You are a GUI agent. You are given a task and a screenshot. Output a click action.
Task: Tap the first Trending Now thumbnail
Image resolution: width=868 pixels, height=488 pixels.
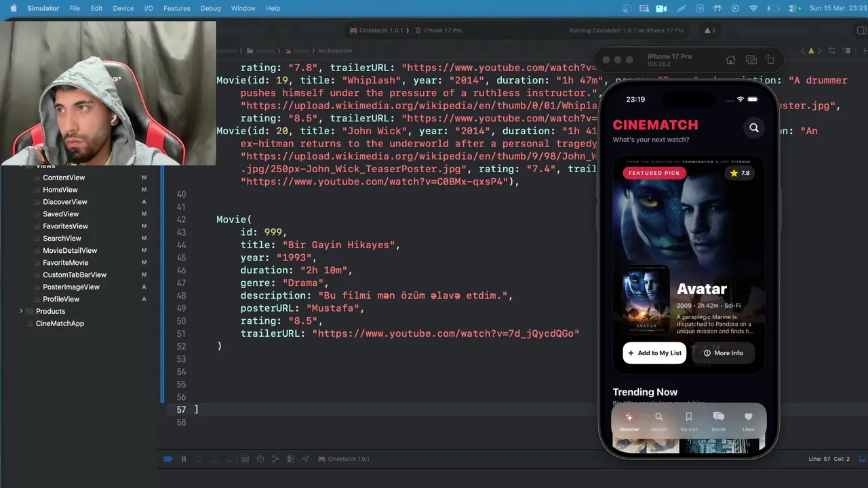(646, 445)
